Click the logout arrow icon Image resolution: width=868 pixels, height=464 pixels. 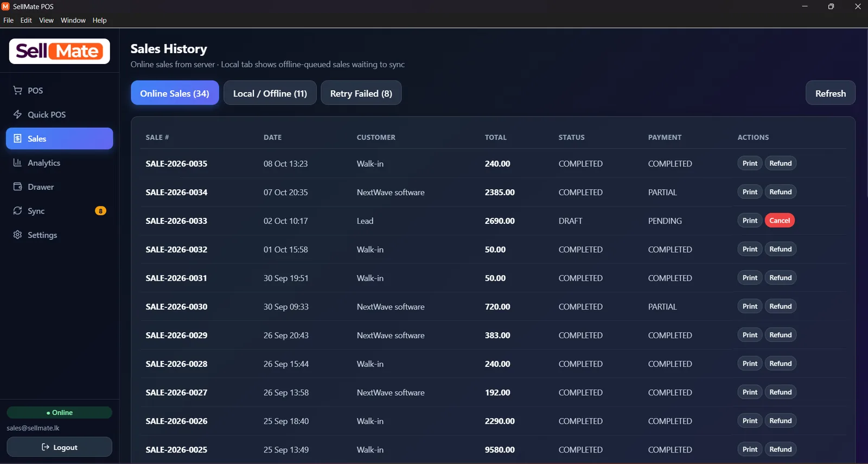(46, 447)
